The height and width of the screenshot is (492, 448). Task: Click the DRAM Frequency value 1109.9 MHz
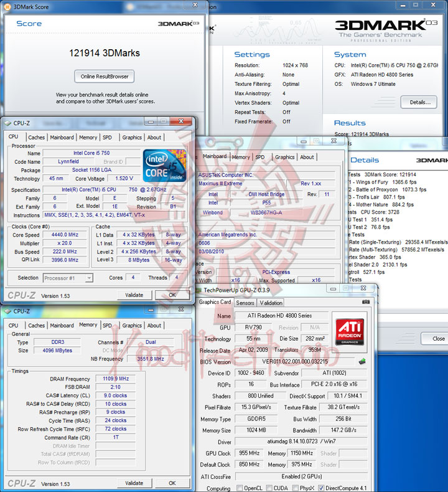point(116,379)
